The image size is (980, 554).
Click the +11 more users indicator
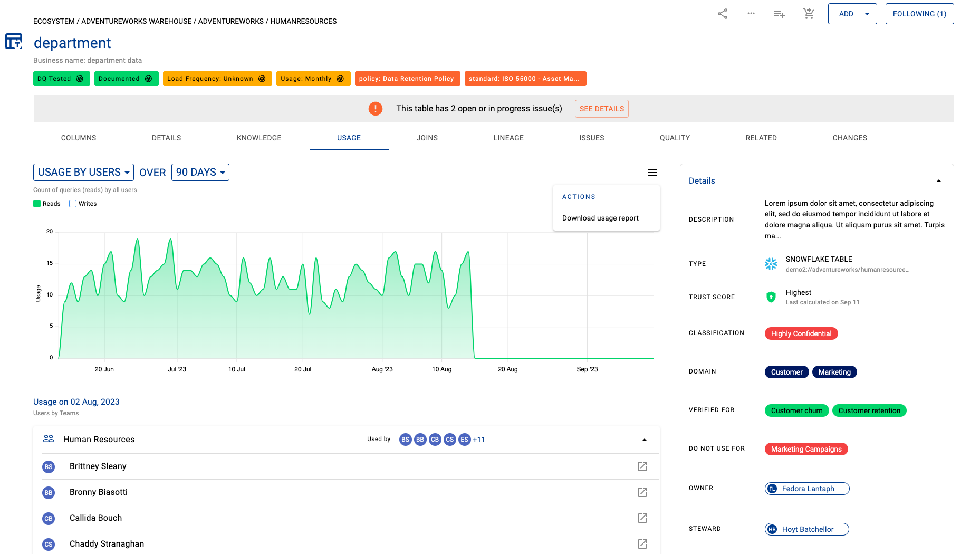[x=479, y=440]
